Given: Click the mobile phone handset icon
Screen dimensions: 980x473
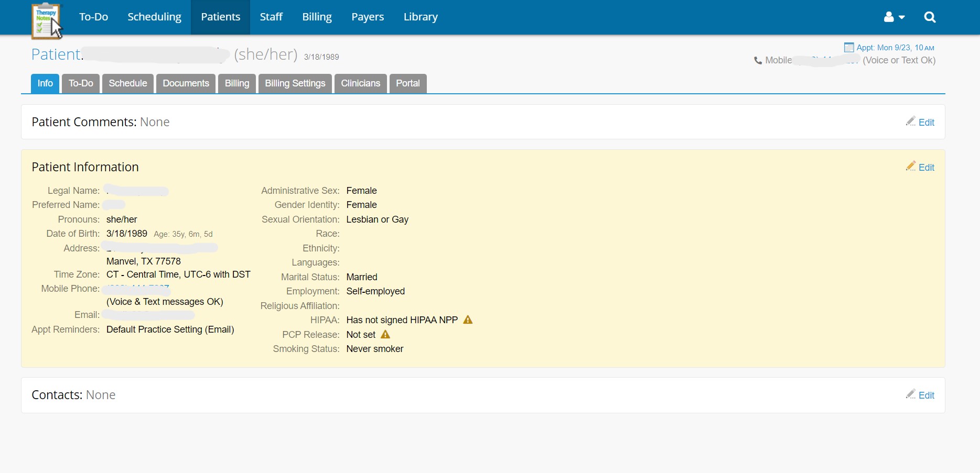Looking at the screenshot, I should (x=758, y=61).
